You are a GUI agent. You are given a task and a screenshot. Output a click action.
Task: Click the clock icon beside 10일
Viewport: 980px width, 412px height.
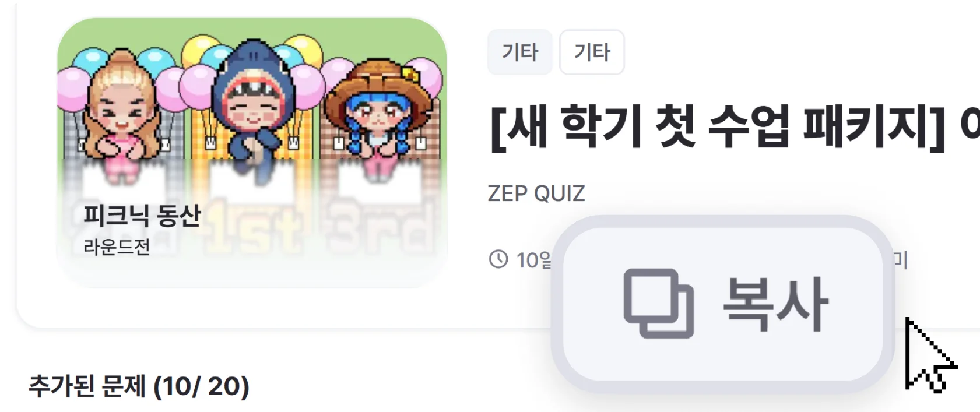(498, 259)
